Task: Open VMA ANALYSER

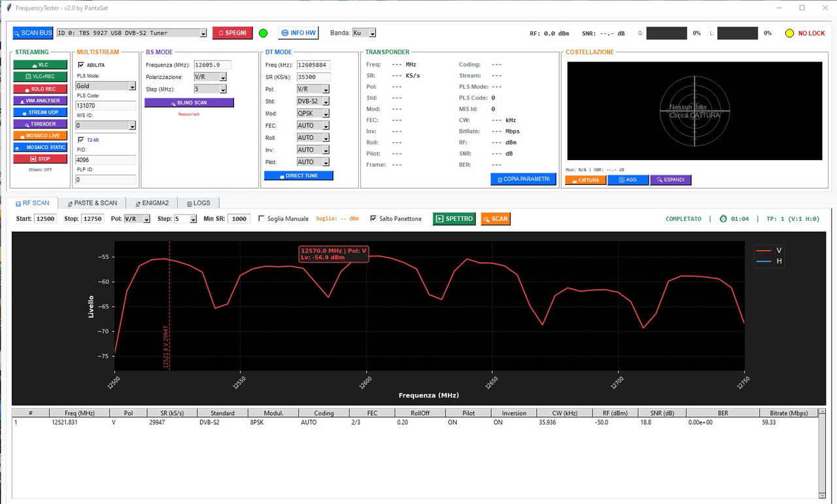Action: [x=40, y=100]
